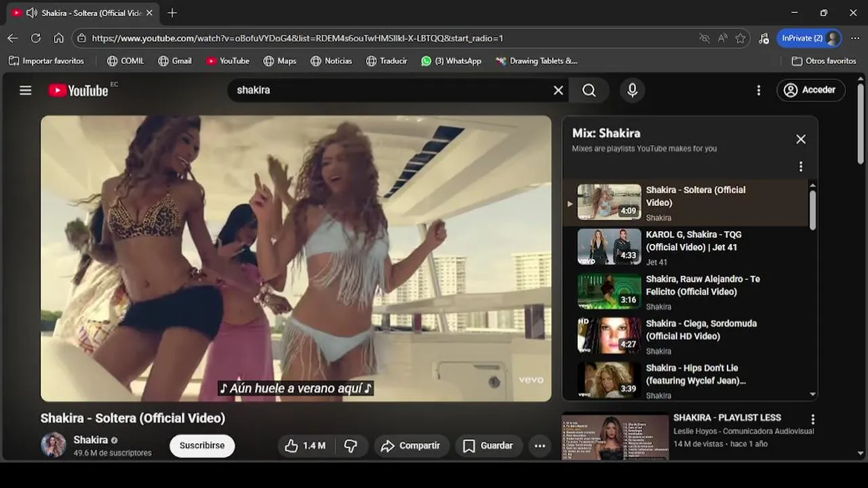
Task: Open YouTube bookmark in favorites bar
Action: click(228, 61)
